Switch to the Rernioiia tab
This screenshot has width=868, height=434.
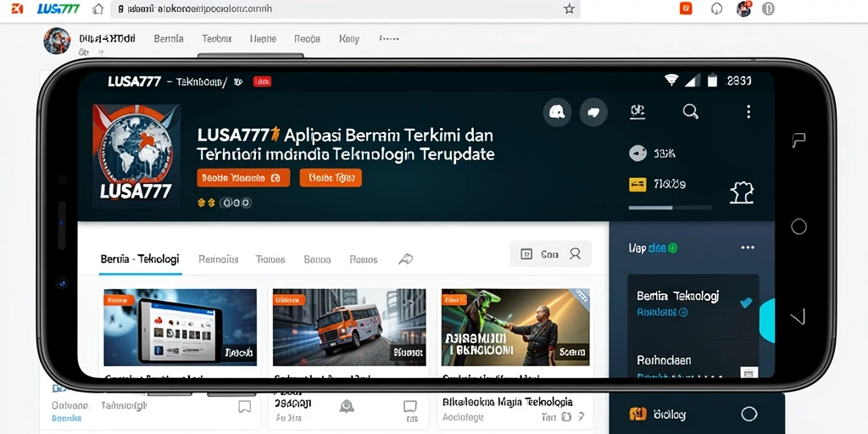coord(218,259)
